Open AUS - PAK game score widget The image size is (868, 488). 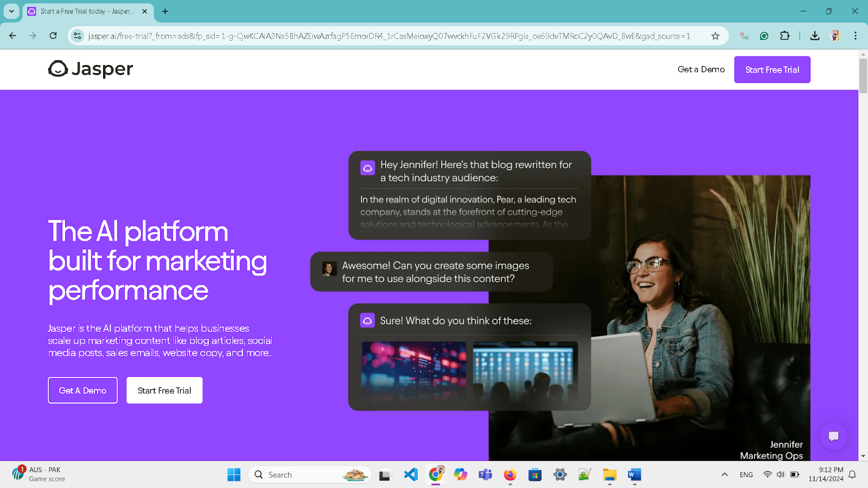(x=39, y=474)
